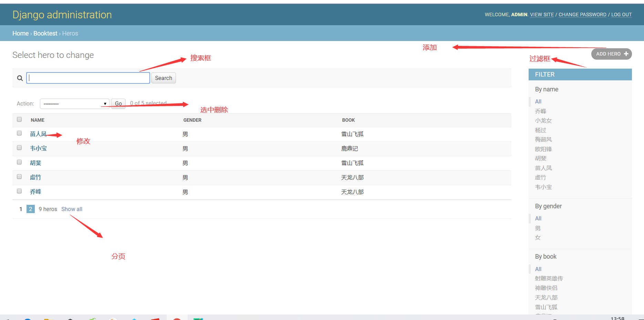The image size is (644, 320).
Task: Check the checkbox beside hero 乔峰
Action: 19,191
